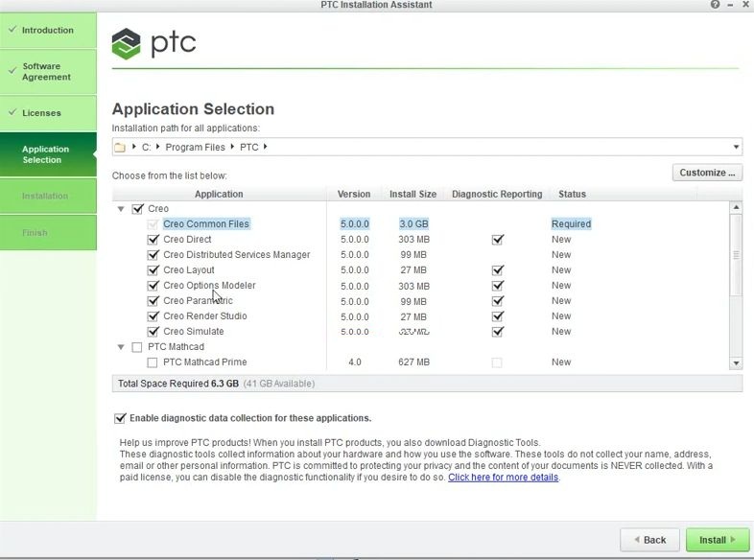Click Diagnostic Reporting column header
This screenshot has height=560, width=754.
pos(497,195)
